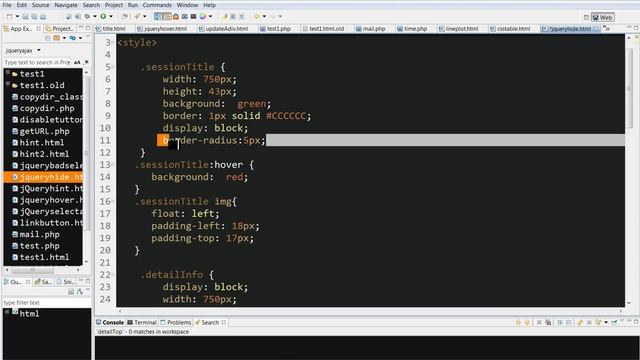Select test1 folder in file tree
Screen dimensions: 640x360
coord(32,74)
